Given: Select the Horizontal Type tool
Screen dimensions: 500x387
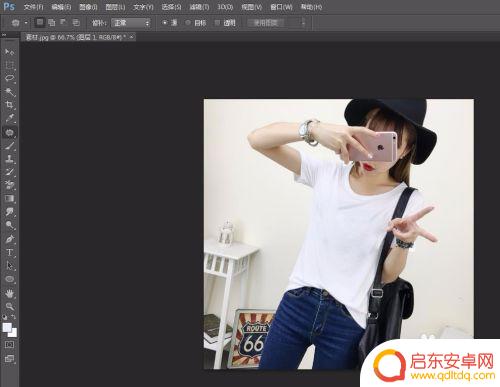Looking at the screenshot, I should tap(9, 252).
